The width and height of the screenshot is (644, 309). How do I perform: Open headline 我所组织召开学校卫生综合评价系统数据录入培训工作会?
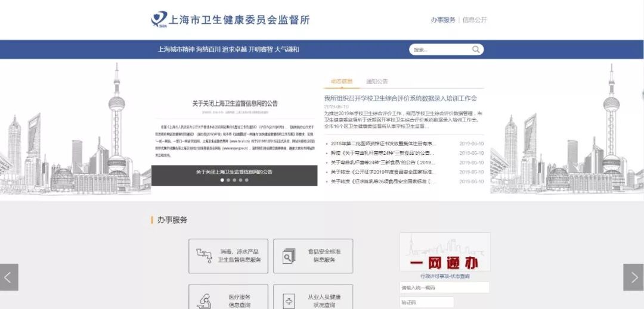coord(401,98)
